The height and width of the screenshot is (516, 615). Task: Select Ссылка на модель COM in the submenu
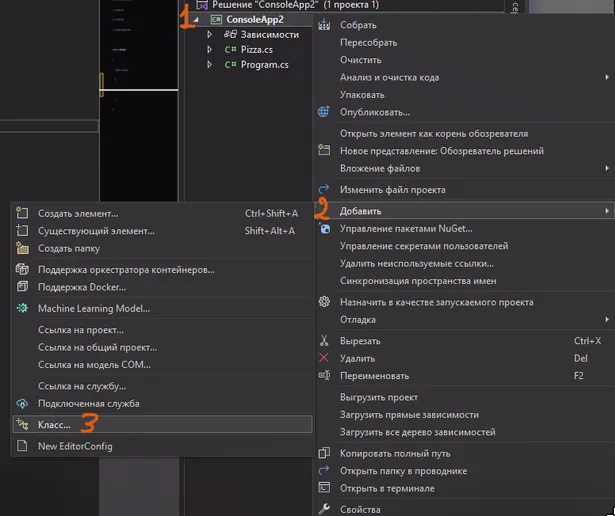(x=94, y=365)
